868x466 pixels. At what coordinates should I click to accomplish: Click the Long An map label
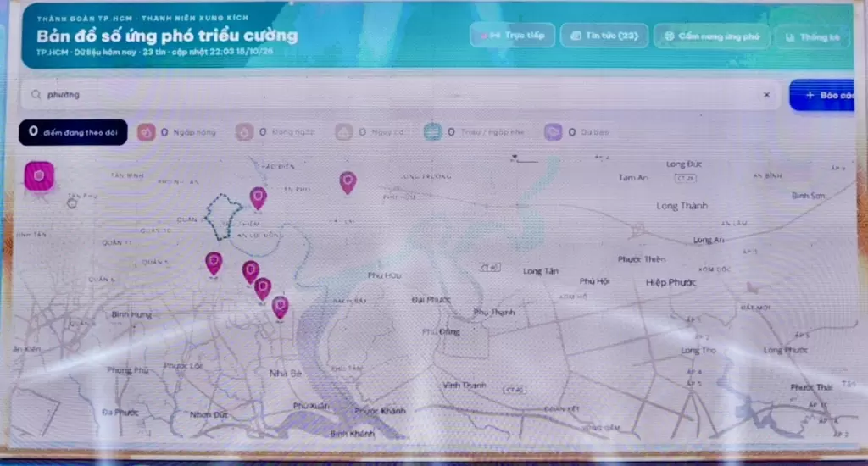709,240
